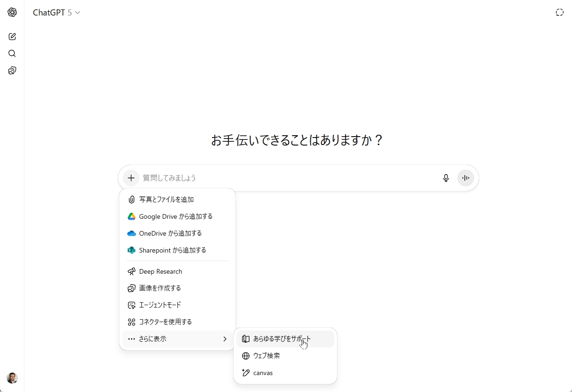Viewport: 572px width, 392px height.
Task: Open the user profile avatar
Action: [x=12, y=378]
